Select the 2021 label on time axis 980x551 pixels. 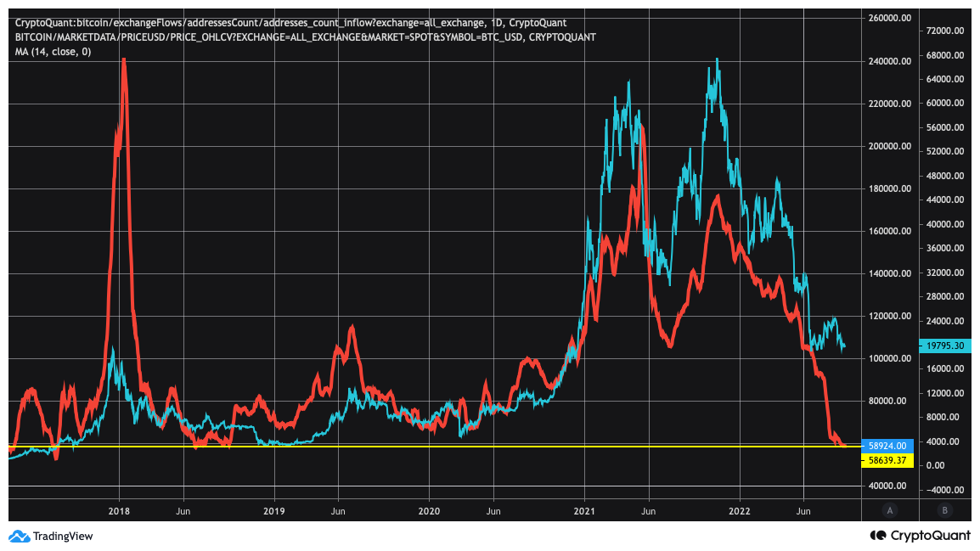[x=584, y=511]
